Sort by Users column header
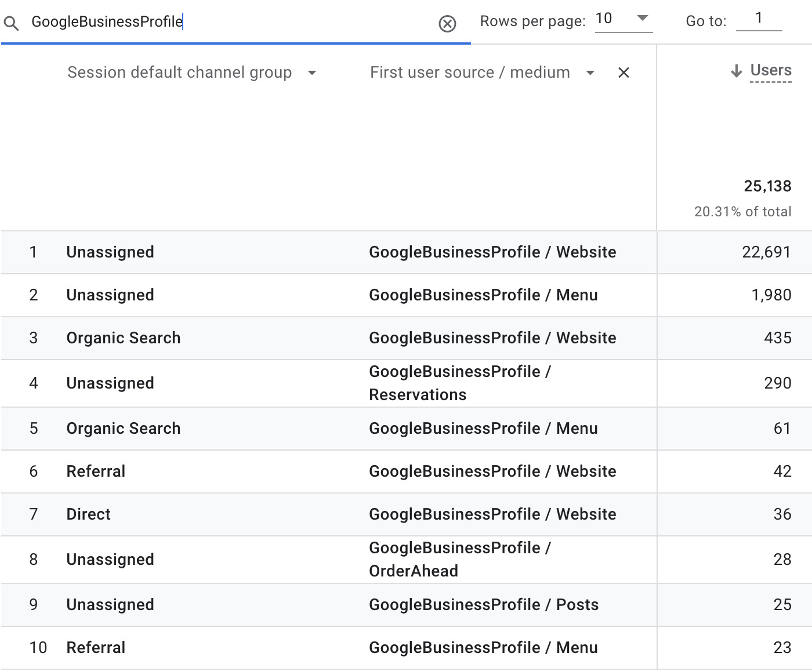 pyautogui.click(x=771, y=70)
